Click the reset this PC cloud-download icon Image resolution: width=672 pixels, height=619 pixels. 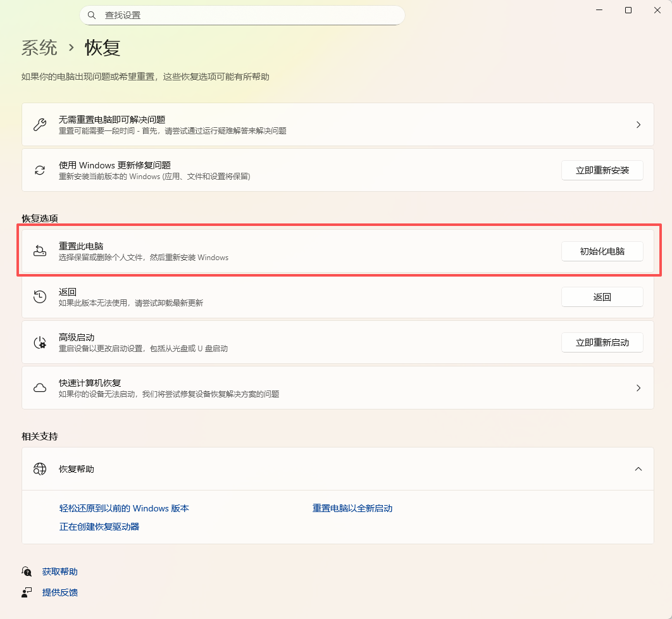(x=39, y=251)
